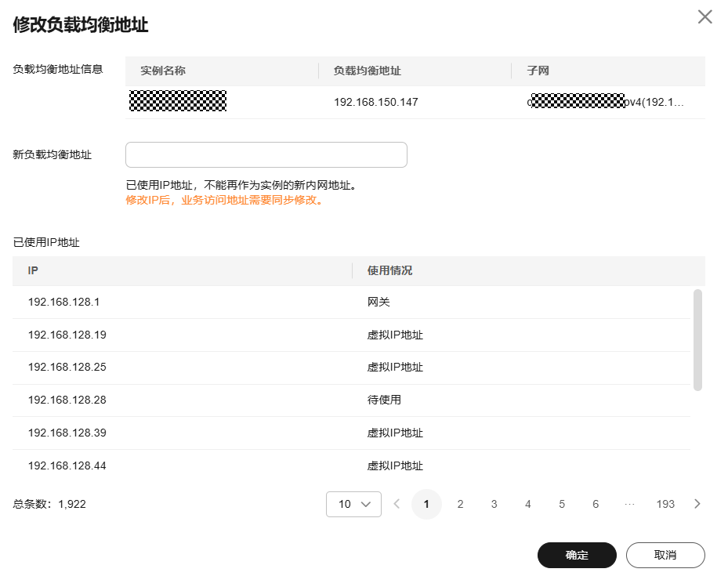Screen dimensions: 728x576
Task: Select page 4 in pagination
Action: tap(528, 505)
